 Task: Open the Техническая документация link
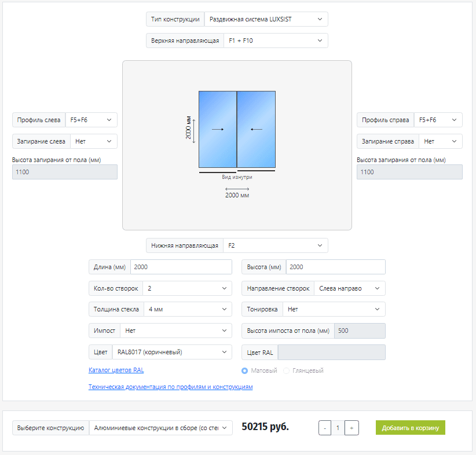(x=171, y=387)
